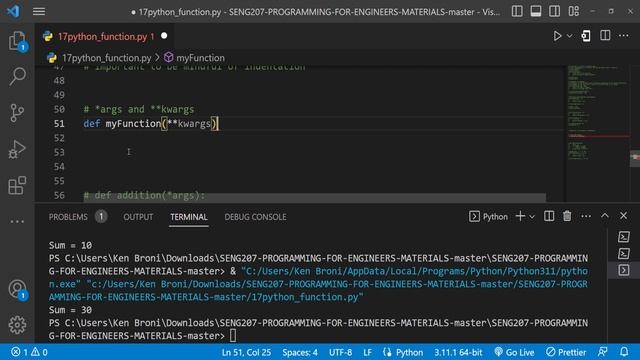Image resolution: width=640 pixels, height=360 pixels.
Task: Select interpreter 3.11.1 64-bit
Action: coord(458,352)
